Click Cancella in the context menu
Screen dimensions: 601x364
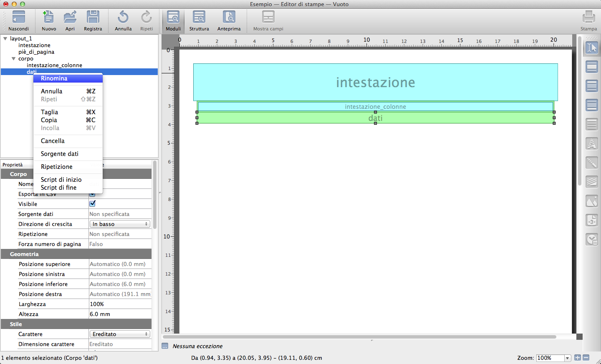tap(53, 141)
